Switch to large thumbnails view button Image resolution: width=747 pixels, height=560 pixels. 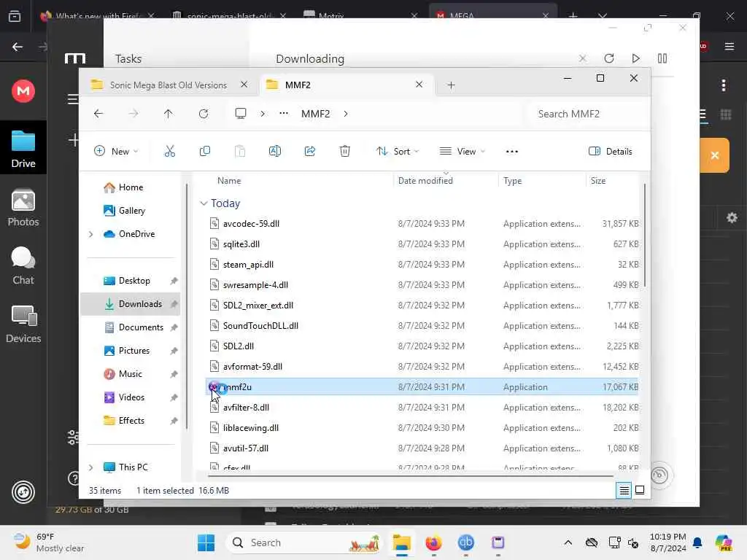pyautogui.click(x=640, y=490)
